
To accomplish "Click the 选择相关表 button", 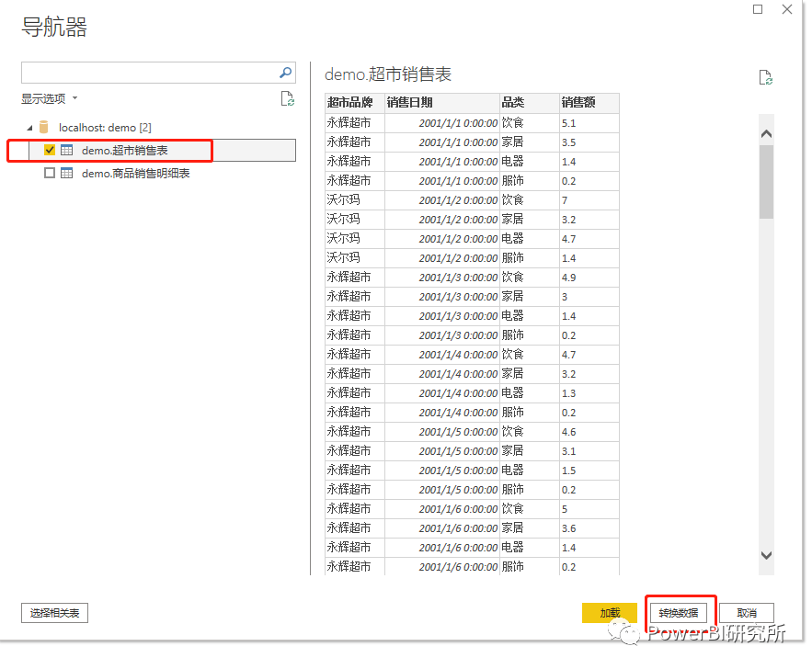I will click(54, 613).
